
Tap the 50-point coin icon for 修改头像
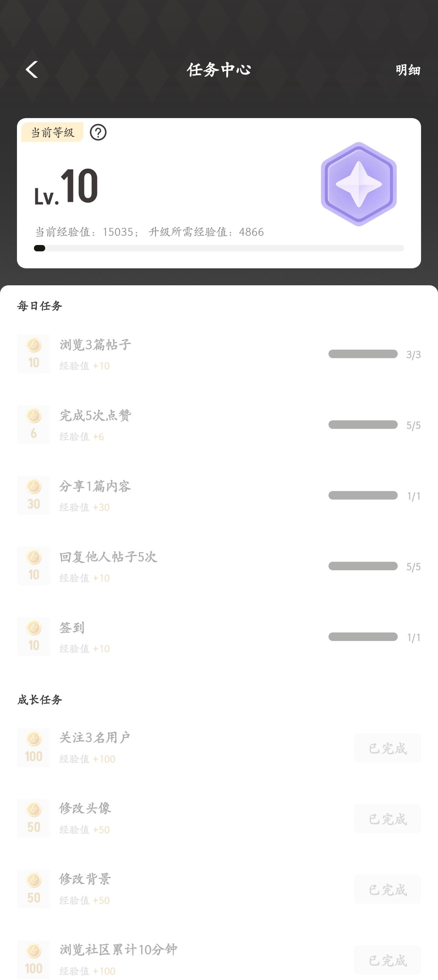(x=34, y=819)
